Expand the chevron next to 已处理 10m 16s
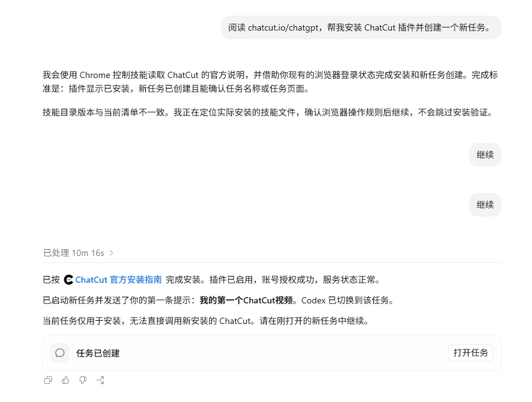Image resolution: width=532 pixels, height=402 pixels. pyautogui.click(x=111, y=253)
